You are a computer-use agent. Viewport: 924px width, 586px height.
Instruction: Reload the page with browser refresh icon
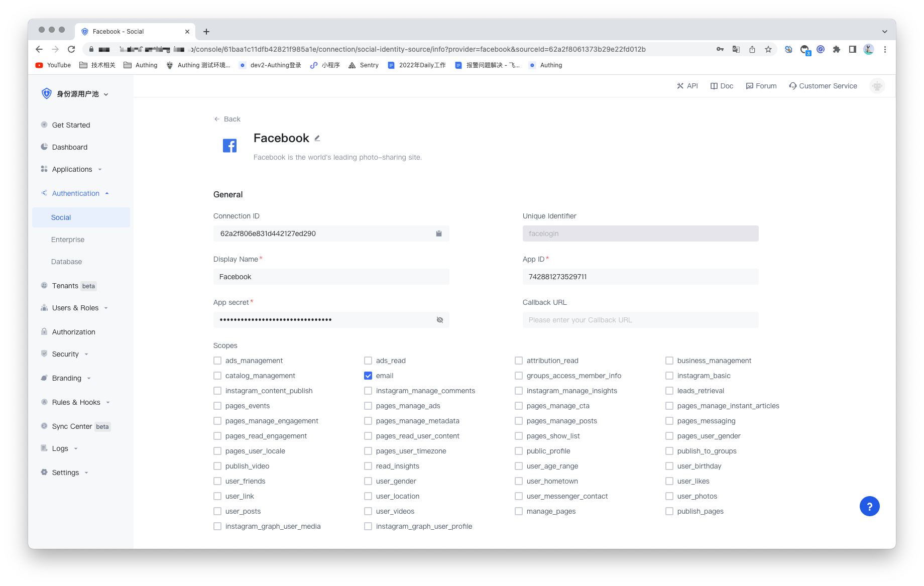click(71, 49)
